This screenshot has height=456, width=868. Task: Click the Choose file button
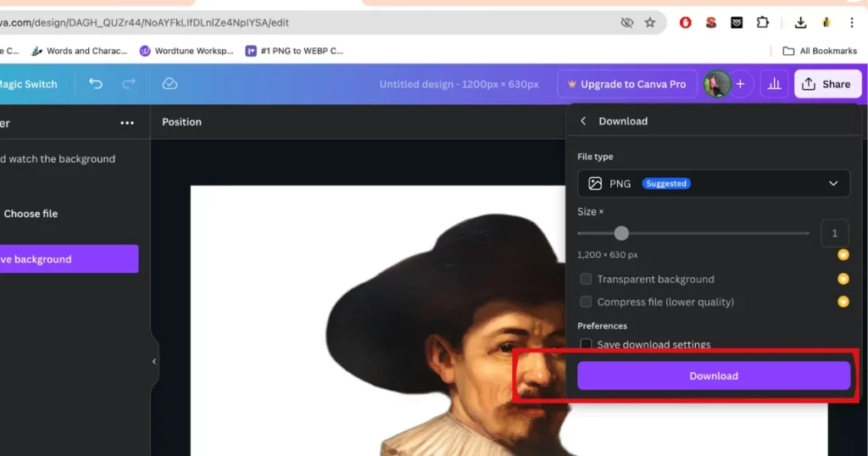(x=31, y=214)
